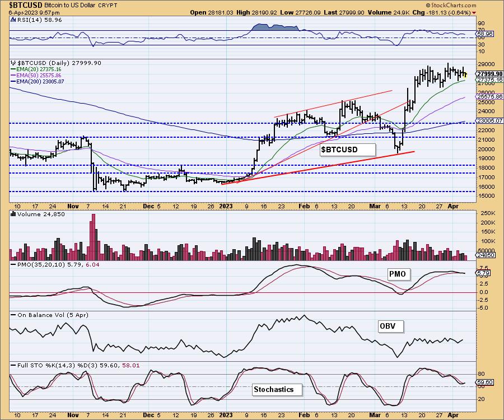Viewport: 504px width, 420px height.
Task: Click the 58.96 RSI axis value tag
Action: click(485, 34)
